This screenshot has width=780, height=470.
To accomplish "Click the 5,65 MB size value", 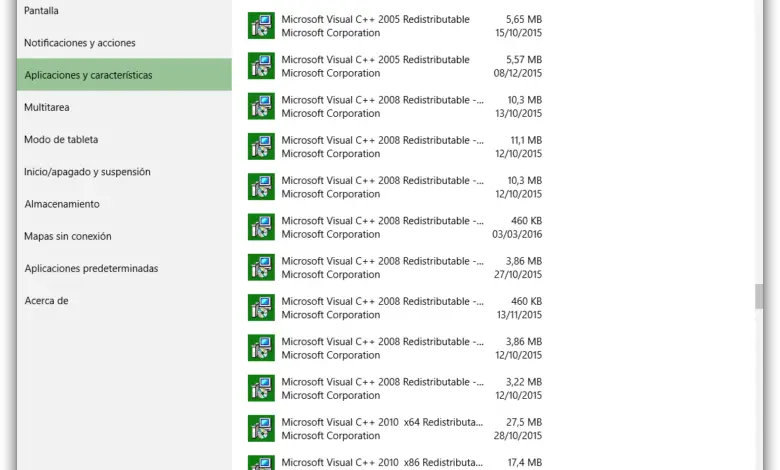I will coord(524,19).
